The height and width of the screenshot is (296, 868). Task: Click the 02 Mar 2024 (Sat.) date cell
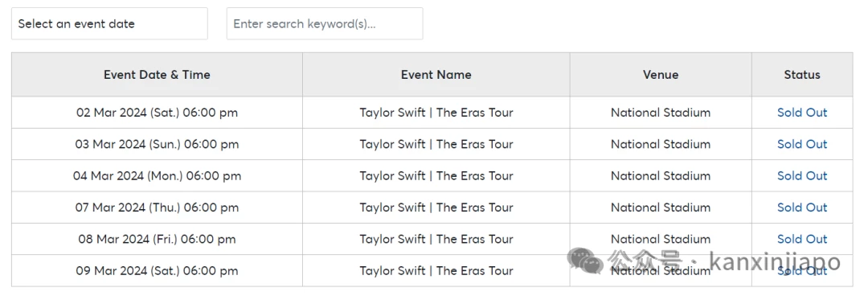pyautogui.click(x=158, y=113)
